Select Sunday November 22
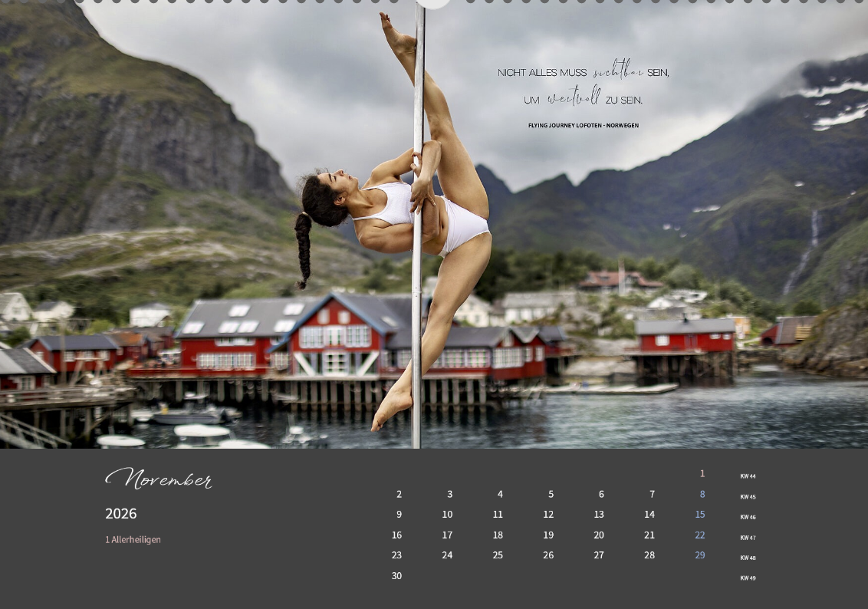Image resolution: width=868 pixels, height=609 pixels. coord(699,535)
